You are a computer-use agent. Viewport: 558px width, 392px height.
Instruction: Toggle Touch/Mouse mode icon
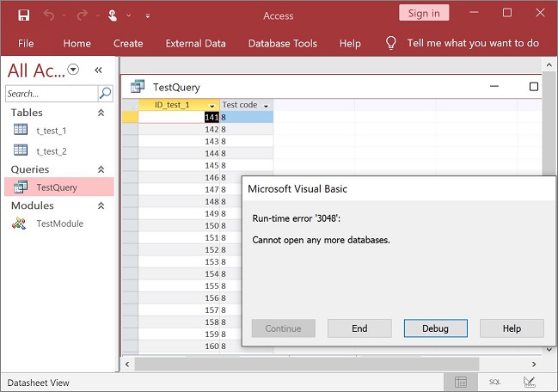click(x=113, y=15)
